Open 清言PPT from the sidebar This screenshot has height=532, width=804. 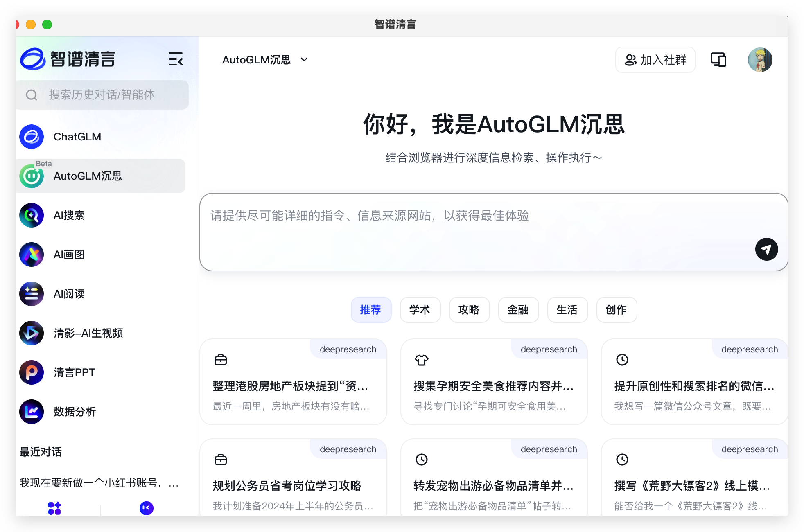coord(32,372)
